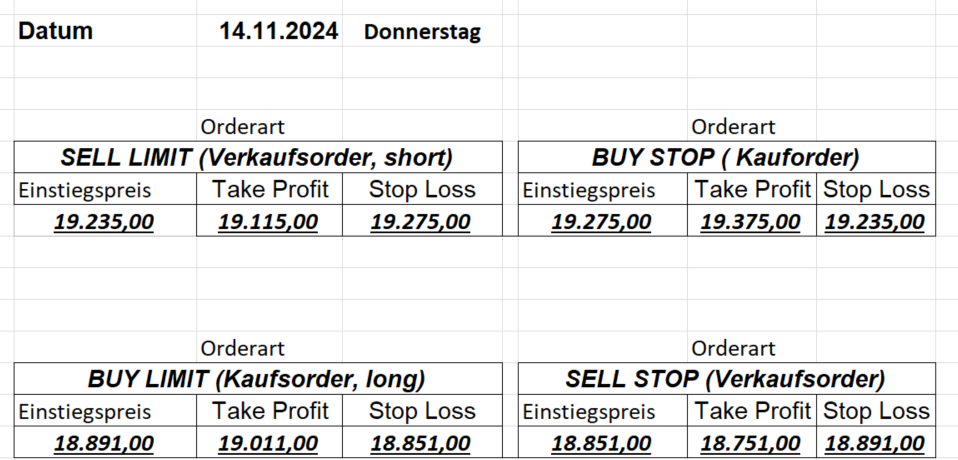The height and width of the screenshot is (460, 958).
Task: Click the SELL LIMIT (Verkaufsorder, short) header
Action: 257,157
